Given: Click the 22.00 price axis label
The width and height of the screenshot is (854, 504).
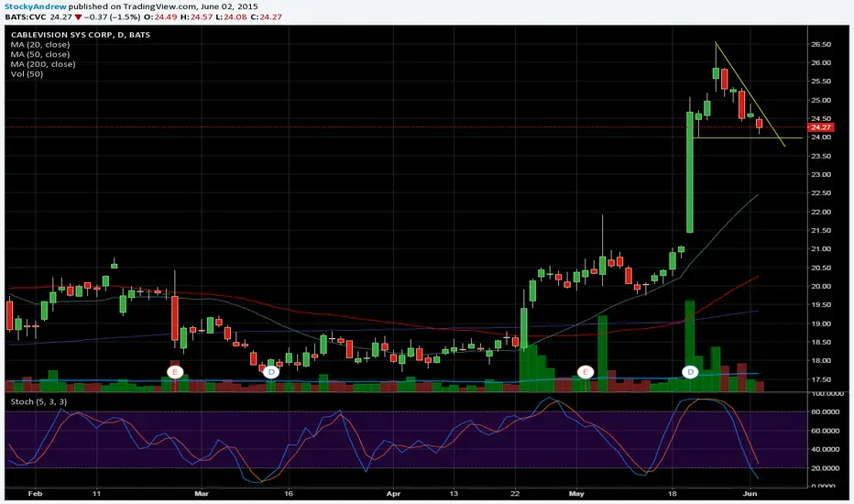Looking at the screenshot, I should click(x=821, y=212).
